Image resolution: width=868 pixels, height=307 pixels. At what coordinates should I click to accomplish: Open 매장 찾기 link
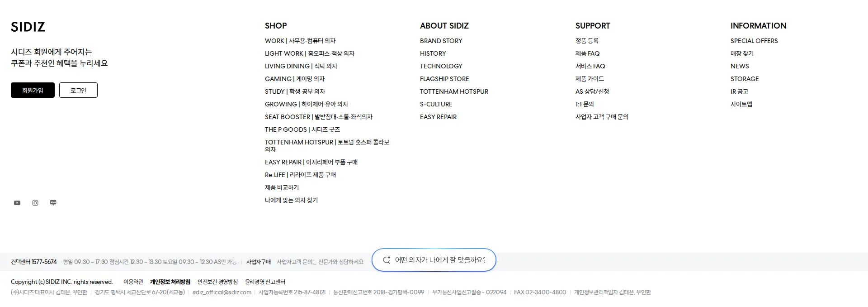pyautogui.click(x=742, y=53)
